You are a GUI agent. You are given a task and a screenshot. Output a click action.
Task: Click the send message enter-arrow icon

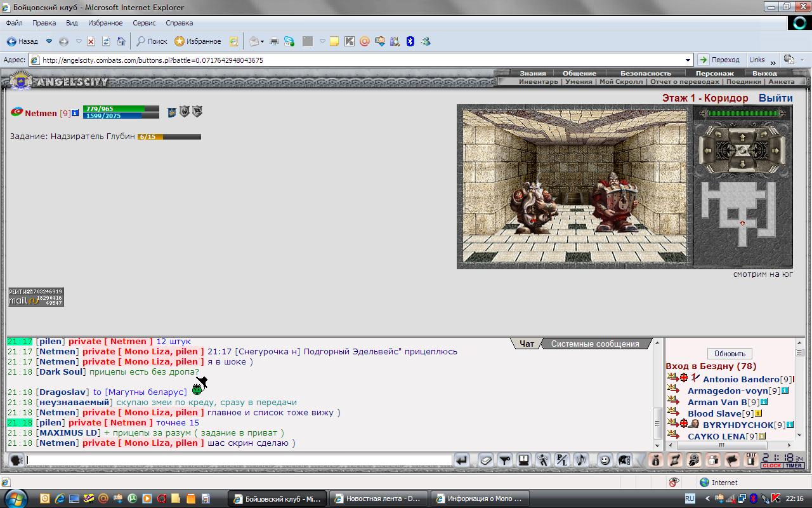point(462,460)
